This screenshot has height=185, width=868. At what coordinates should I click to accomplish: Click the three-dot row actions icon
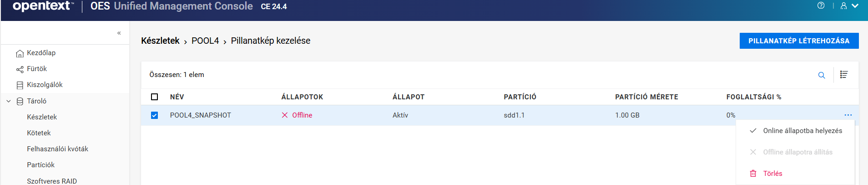848,115
